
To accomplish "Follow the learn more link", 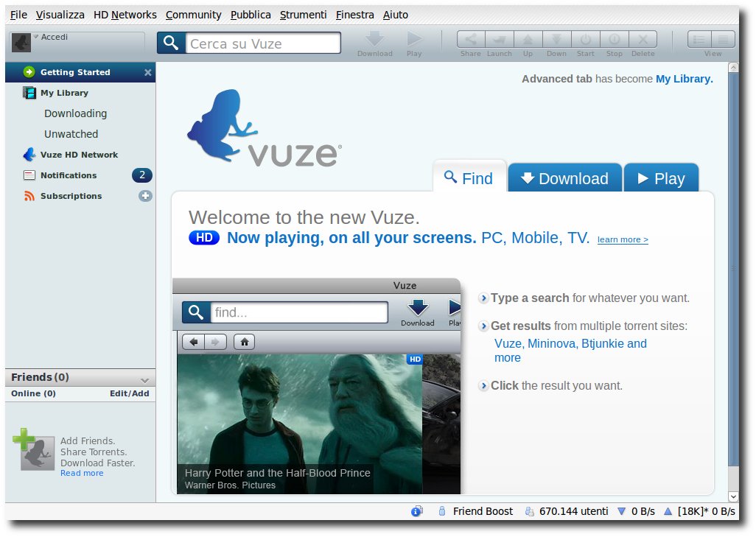I will [623, 239].
